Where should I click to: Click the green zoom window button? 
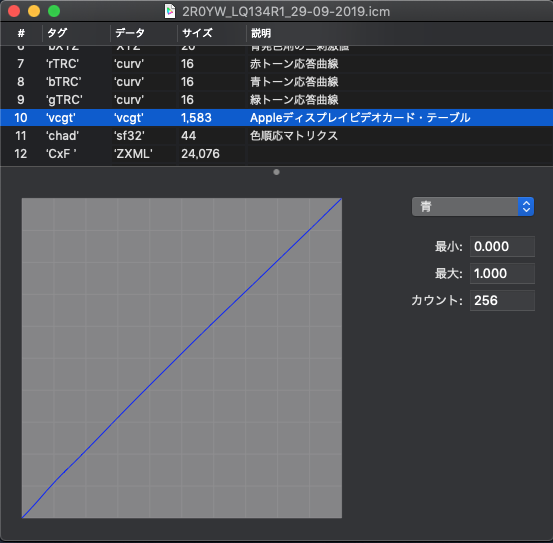54,11
